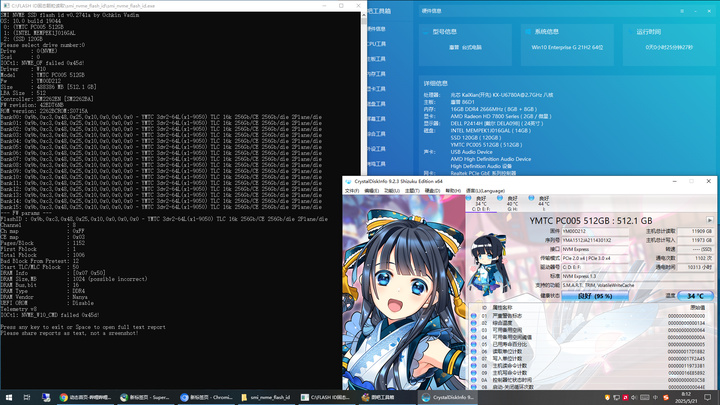Select SMART attribute row 02 综合温度
The image size is (720, 405).
(591, 323)
